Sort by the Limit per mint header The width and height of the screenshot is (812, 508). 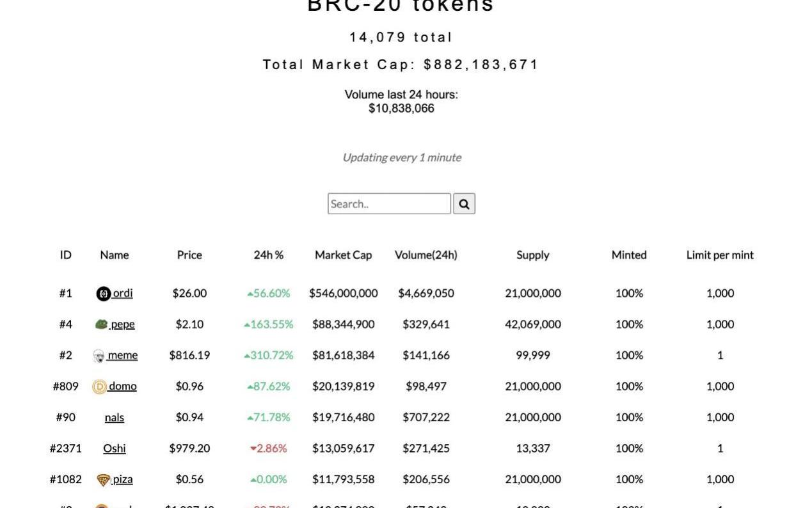click(x=720, y=255)
